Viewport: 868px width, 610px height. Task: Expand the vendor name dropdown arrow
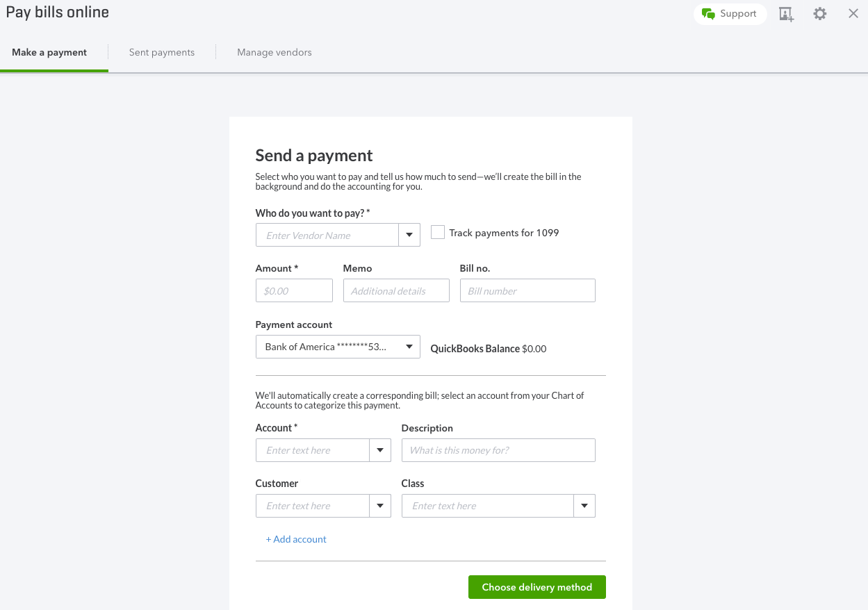[409, 235]
